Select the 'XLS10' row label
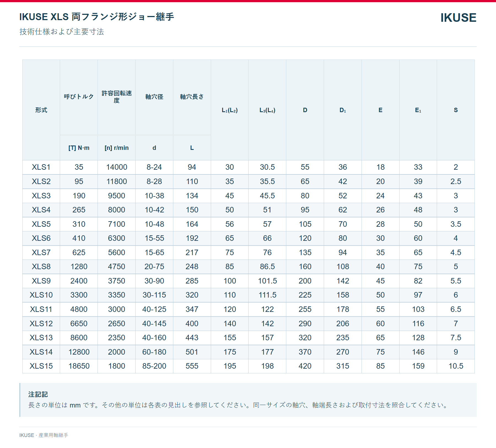This screenshot has height=448, width=496. [41, 295]
